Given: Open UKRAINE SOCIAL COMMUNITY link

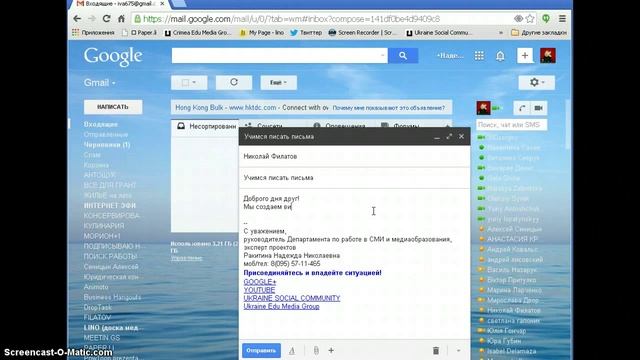Looking at the screenshot, I should pyautogui.click(x=292, y=298).
